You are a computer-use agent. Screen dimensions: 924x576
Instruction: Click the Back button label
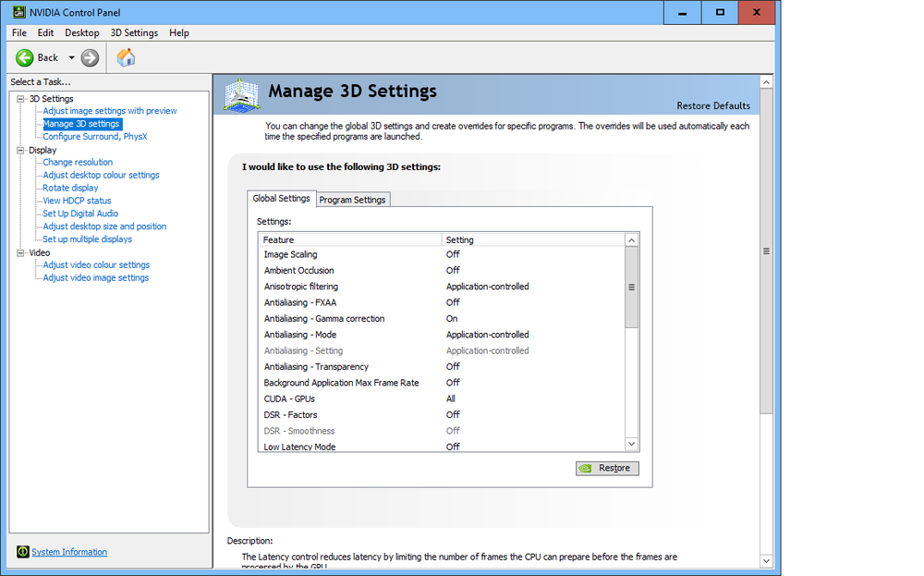pos(48,57)
